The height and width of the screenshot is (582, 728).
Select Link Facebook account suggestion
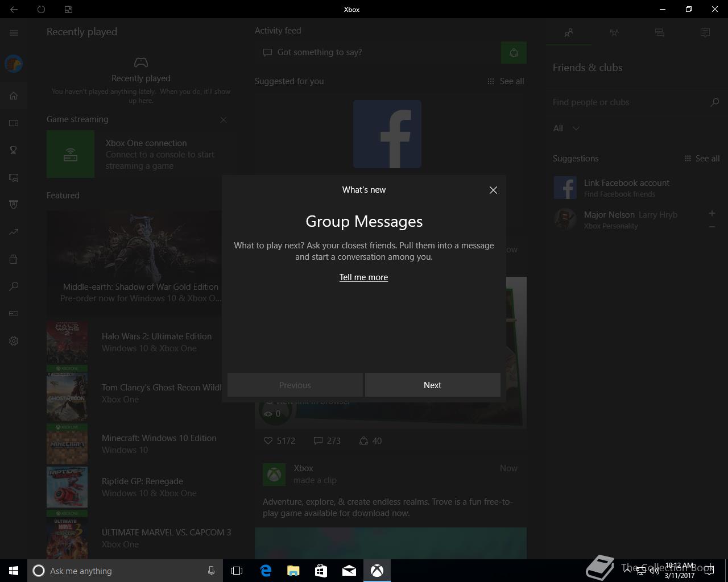[637, 188]
